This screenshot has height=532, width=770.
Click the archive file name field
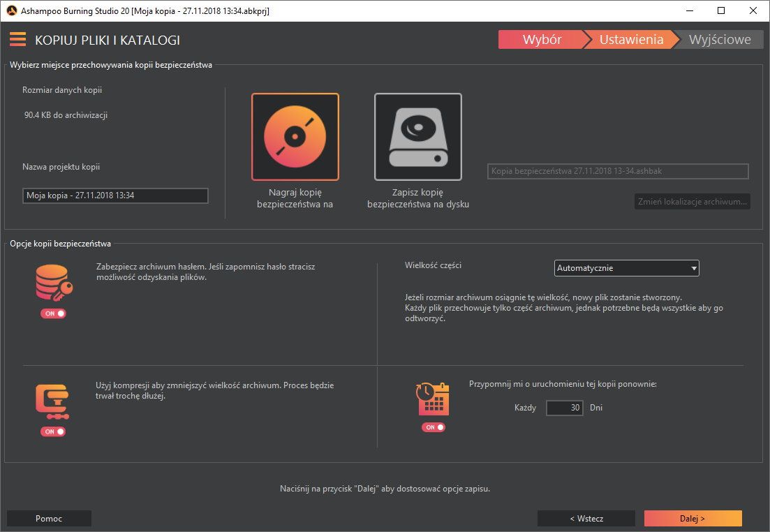(618, 172)
